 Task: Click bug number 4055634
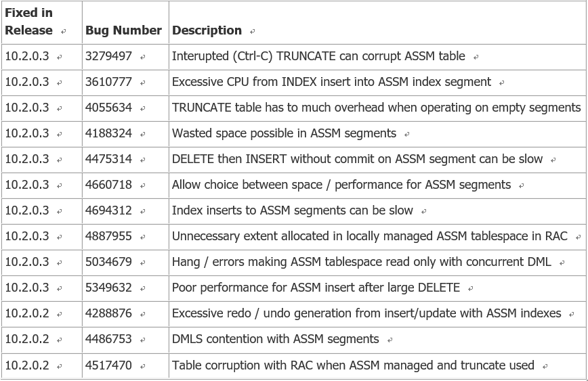coord(108,108)
